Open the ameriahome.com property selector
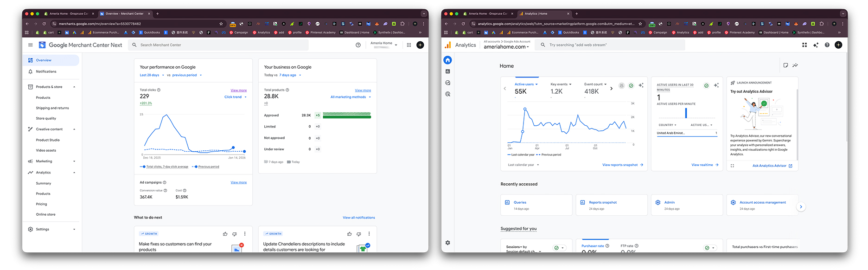Screen dimensions: 868x270 point(506,47)
